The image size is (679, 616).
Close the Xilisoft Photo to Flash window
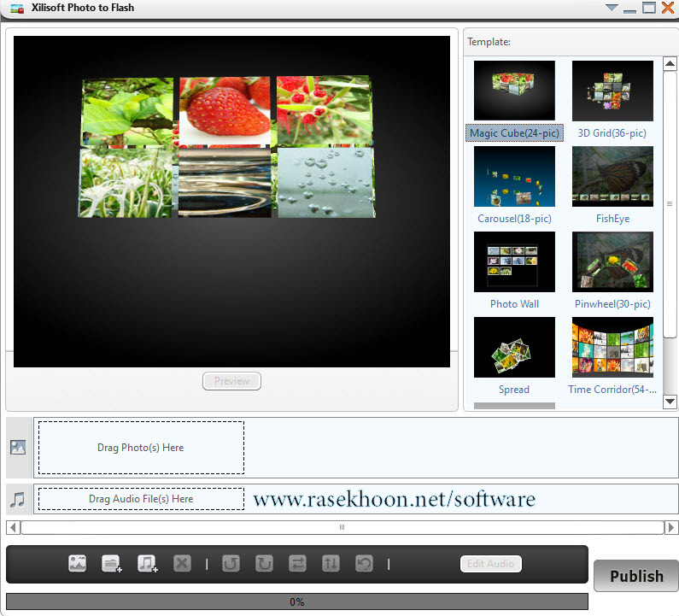668,8
